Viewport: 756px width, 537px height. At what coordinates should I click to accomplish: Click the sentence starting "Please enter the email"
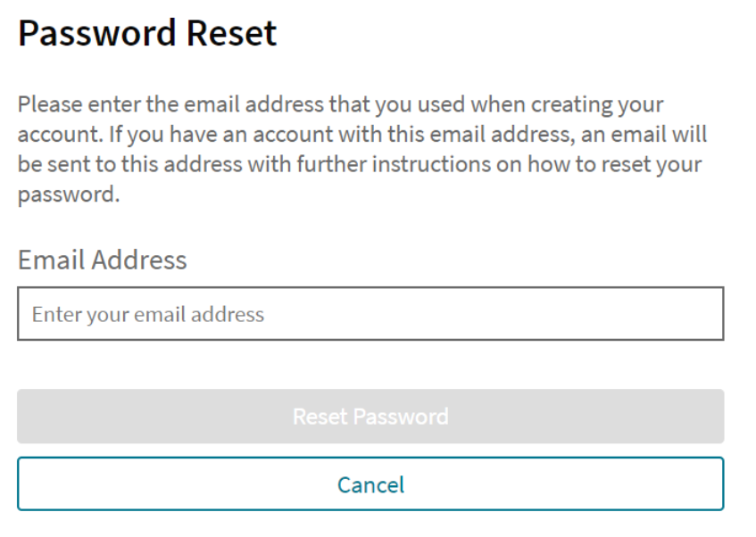click(340, 104)
